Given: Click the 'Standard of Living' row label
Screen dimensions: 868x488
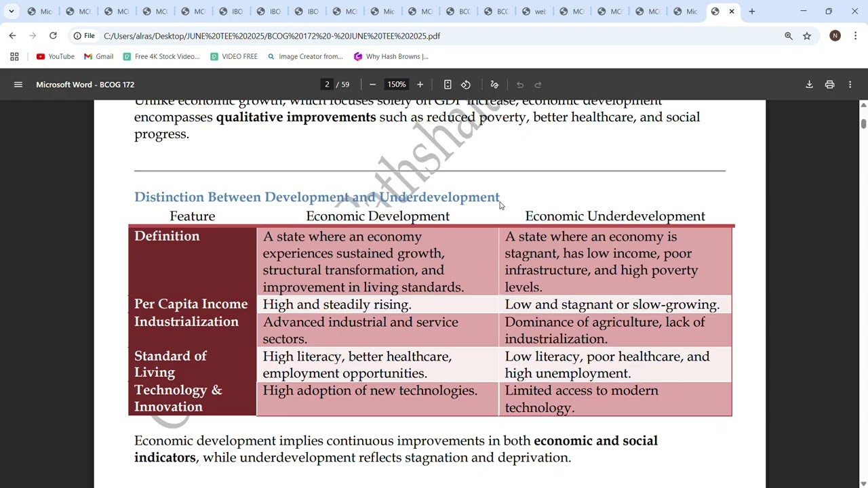Looking at the screenshot, I should [170, 364].
